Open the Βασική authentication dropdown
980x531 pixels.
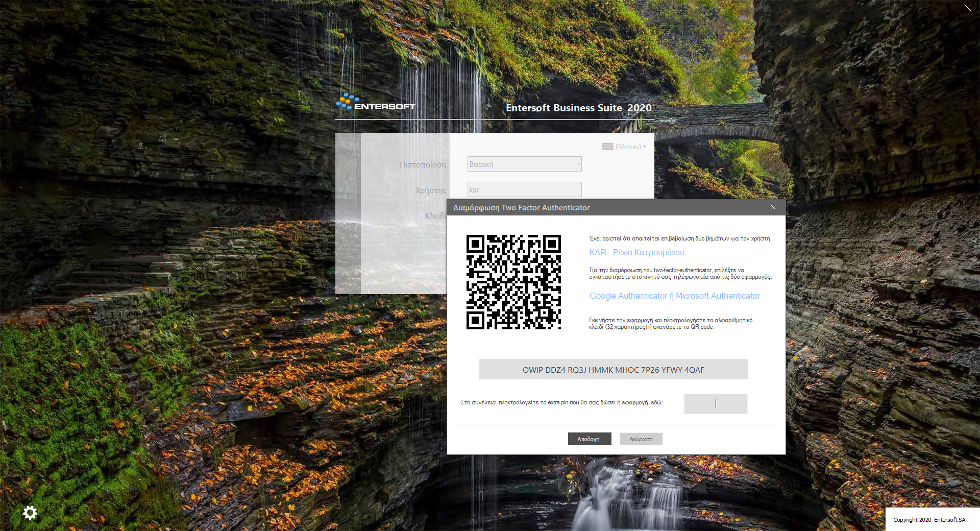(x=524, y=164)
